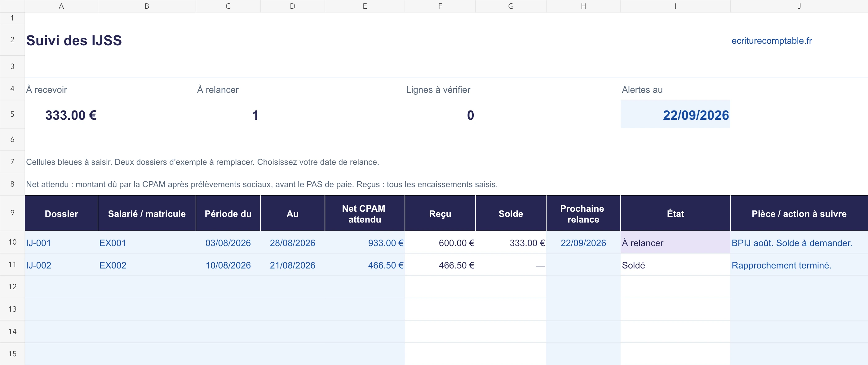
Task: Select column B header
Action: [x=147, y=6]
